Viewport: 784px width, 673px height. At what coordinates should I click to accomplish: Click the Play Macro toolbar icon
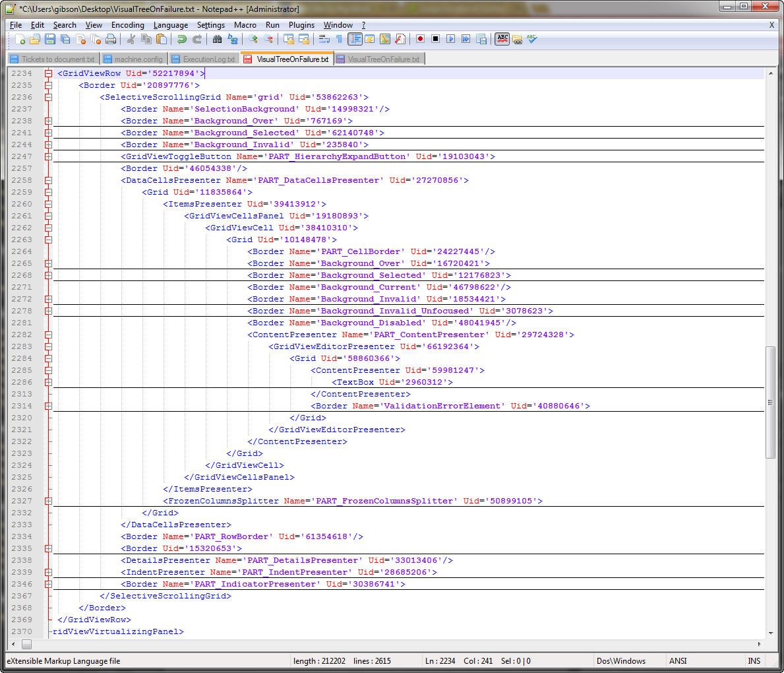(450, 40)
